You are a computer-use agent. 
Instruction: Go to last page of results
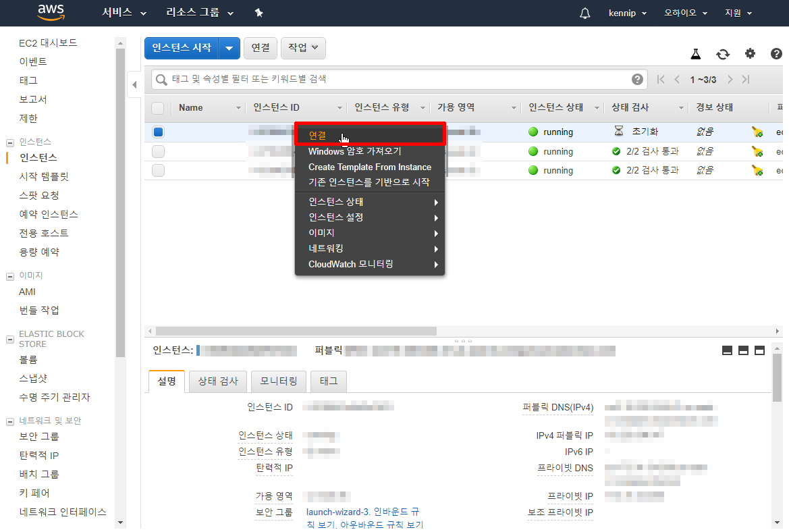(x=746, y=79)
